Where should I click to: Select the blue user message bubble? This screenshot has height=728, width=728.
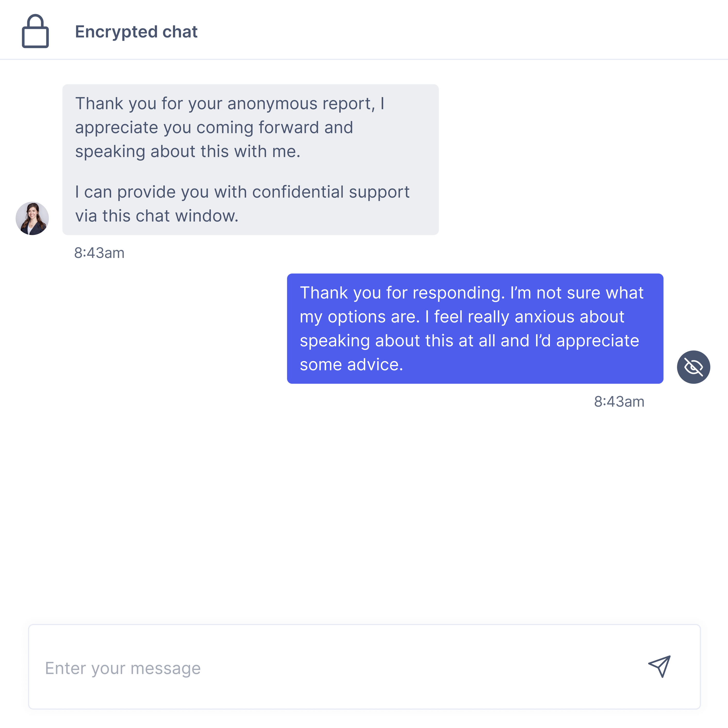[475, 329]
